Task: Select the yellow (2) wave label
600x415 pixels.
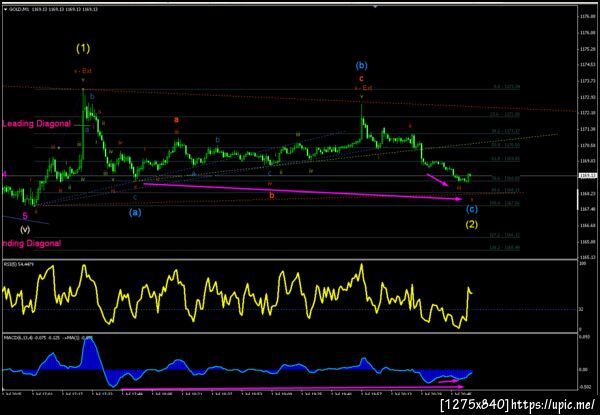Action: pos(471,225)
